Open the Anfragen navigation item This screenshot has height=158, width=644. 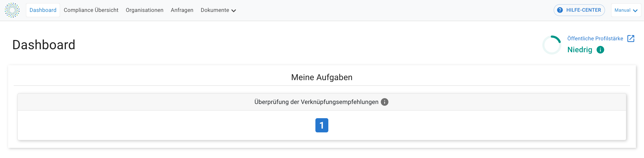click(x=182, y=10)
